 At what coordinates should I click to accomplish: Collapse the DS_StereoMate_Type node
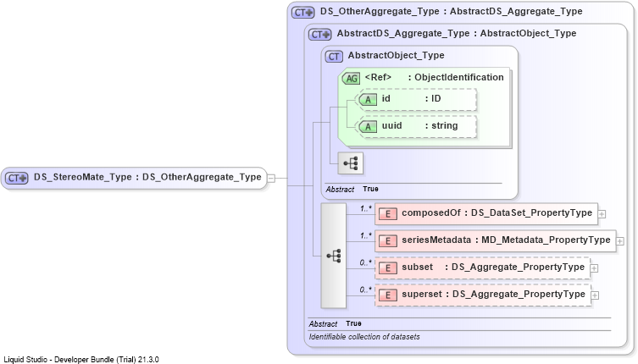coord(271,178)
